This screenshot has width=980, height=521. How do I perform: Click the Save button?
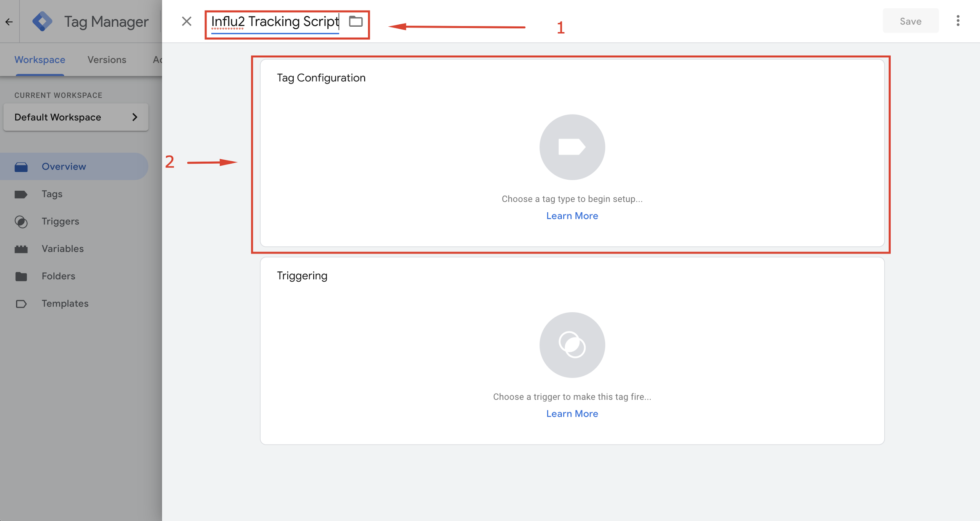click(x=910, y=21)
